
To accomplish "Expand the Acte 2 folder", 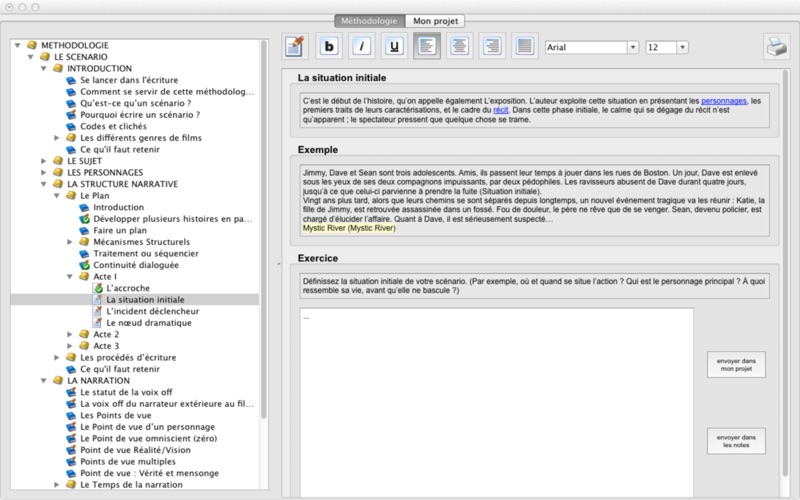I will pos(70,334).
